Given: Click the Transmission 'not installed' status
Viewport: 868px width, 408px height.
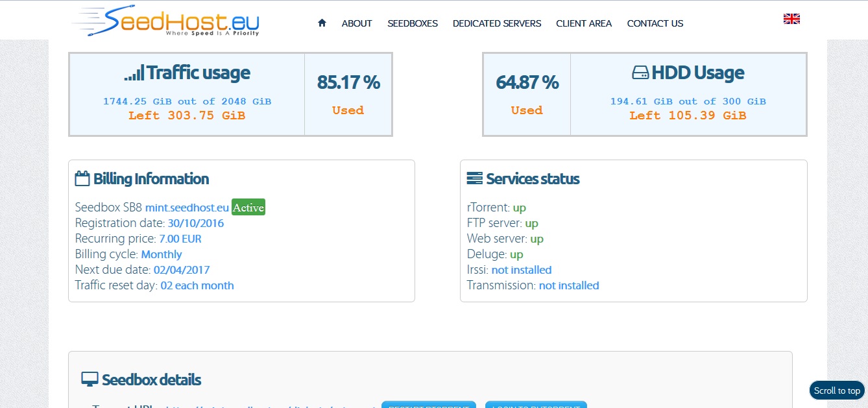Looking at the screenshot, I should tap(569, 285).
